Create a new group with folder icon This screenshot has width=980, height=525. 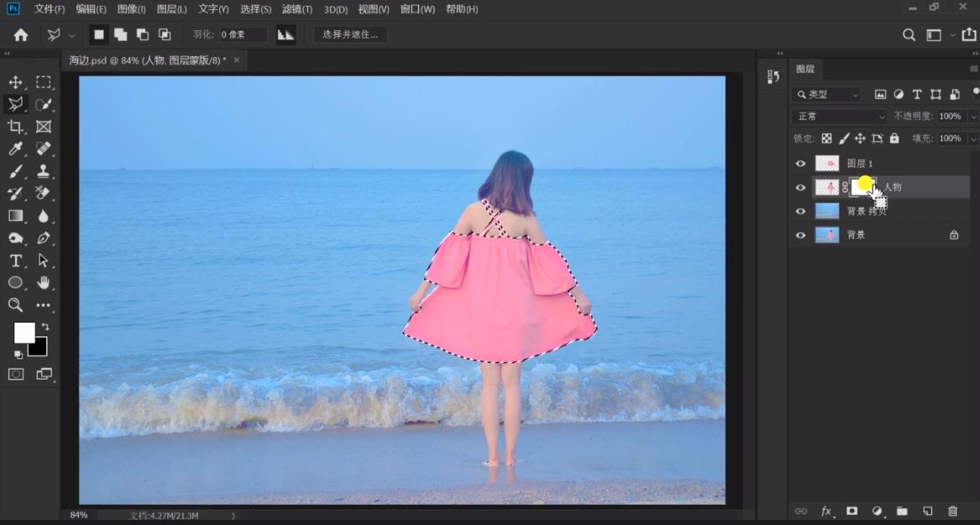tap(902, 511)
